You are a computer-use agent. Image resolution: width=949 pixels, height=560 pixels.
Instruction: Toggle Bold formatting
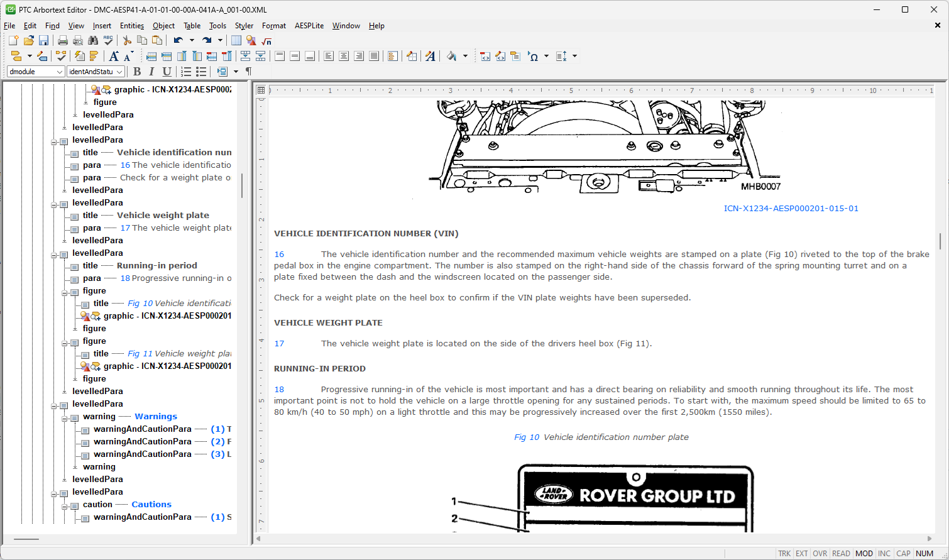pyautogui.click(x=137, y=72)
